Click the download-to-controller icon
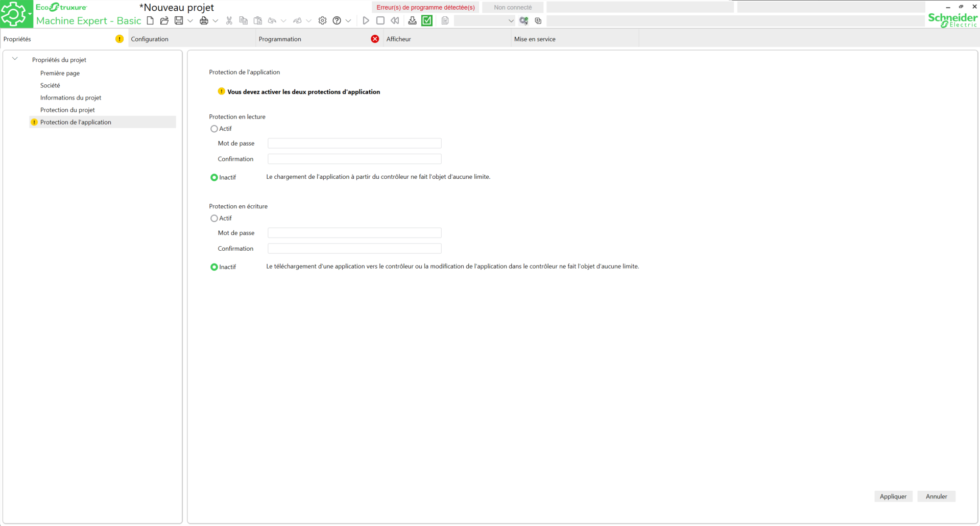 (x=412, y=21)
